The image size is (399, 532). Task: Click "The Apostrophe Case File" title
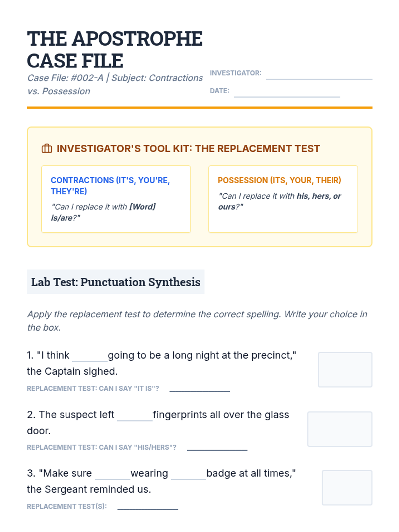(115, 50)
